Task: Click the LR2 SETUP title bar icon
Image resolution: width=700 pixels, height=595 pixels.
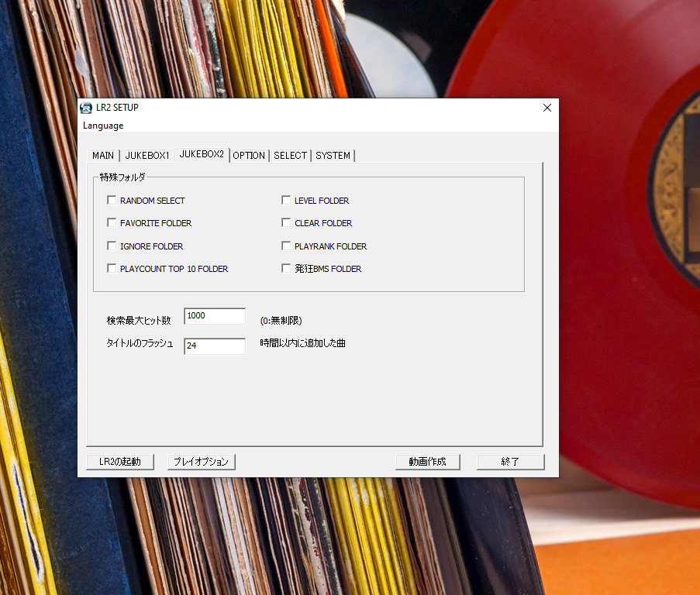Action: (86, 108)
